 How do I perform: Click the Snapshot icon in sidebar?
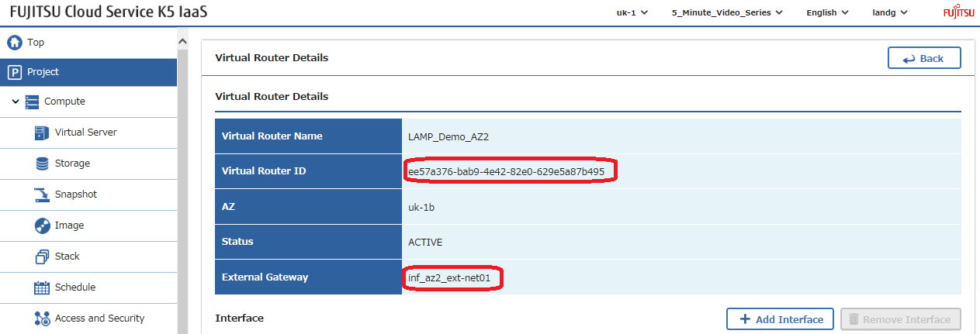pyautogui.click(x=42, y=195)
